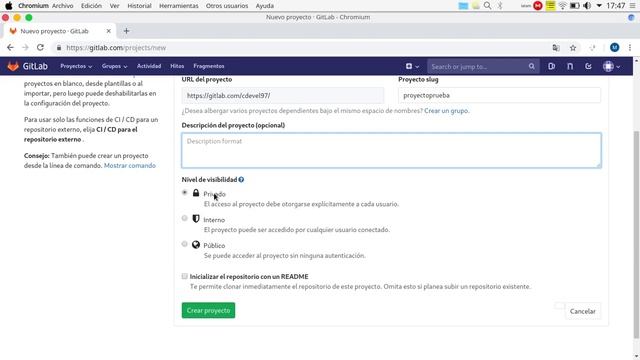Click the battery icon in menu bar

click(x=575, y=6)
